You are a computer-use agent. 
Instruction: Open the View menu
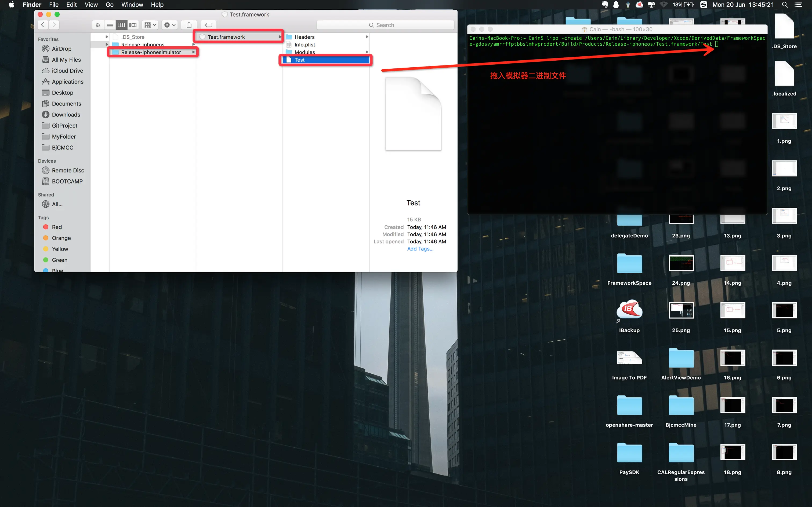pos(91,5)
